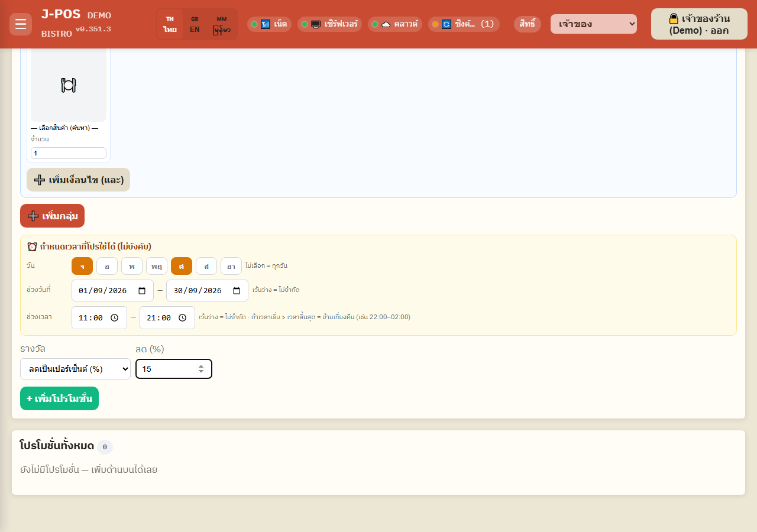The image size is (757, 532).
Task: Toggle Friday (ศ) day button
Action: (x=182, y=266)
